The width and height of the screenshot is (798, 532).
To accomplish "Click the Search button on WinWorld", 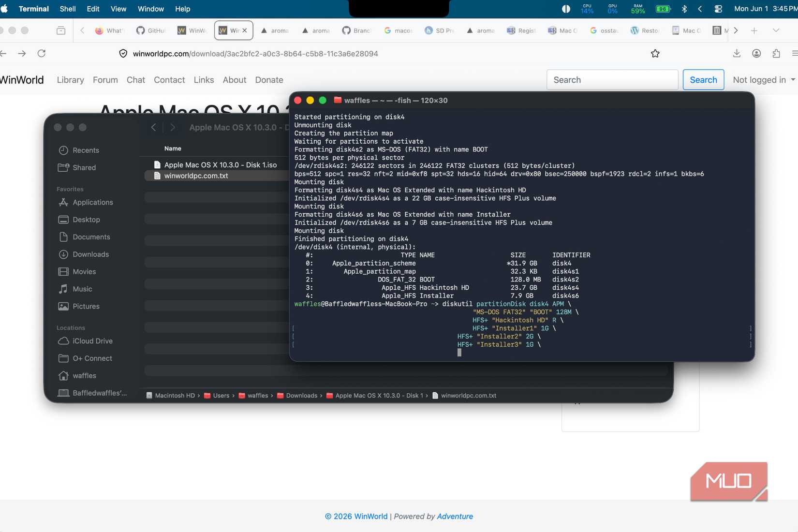I will (703, 80).
